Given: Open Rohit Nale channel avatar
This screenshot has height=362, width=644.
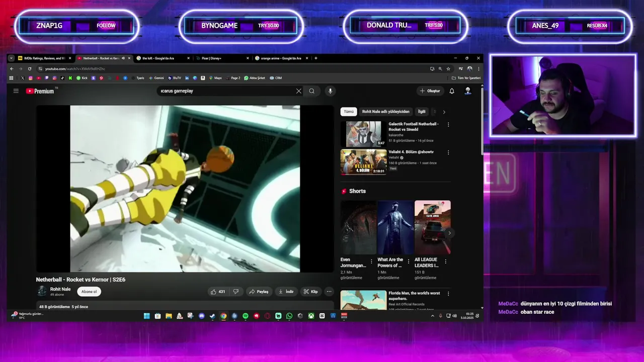Looking at the screenshot, I should point(42,291).
